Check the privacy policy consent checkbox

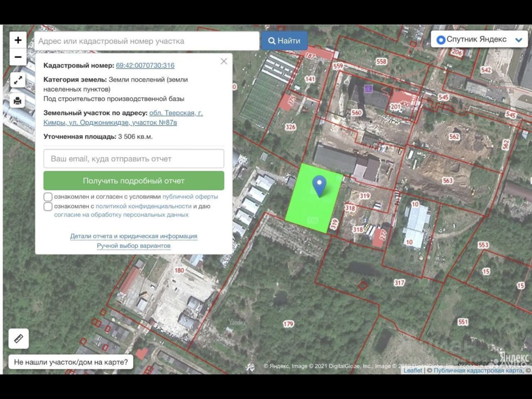(x=48, y=206)
